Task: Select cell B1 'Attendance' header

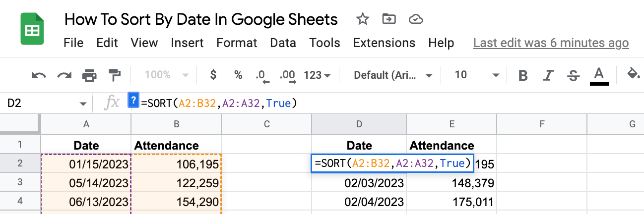Action: point(176,145)
